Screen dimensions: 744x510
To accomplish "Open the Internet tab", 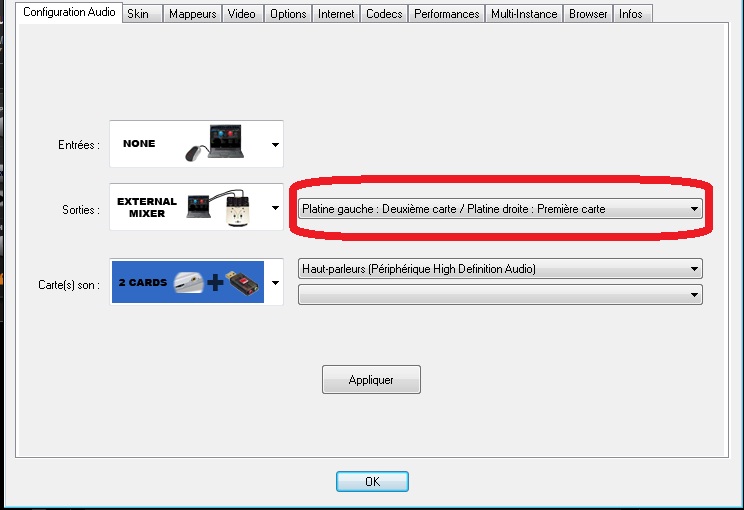I will coord(336,14).
